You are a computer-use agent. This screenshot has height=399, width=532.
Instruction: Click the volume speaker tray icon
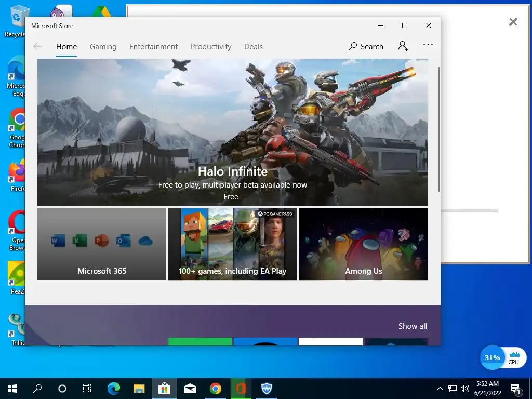coord(465,389)
